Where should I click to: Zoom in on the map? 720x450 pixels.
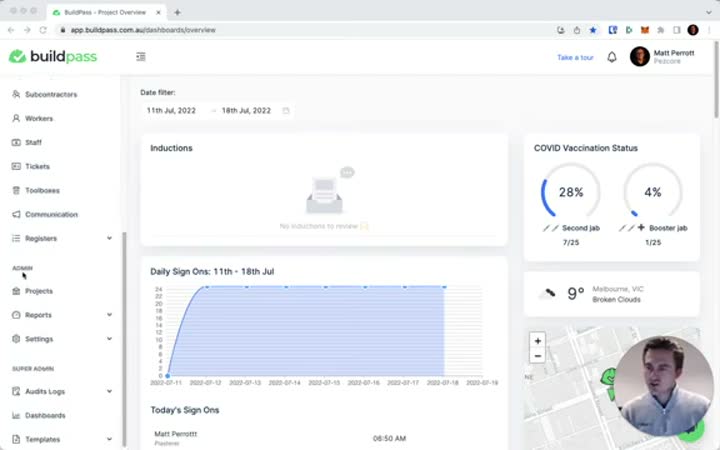[x=538, y=341]
